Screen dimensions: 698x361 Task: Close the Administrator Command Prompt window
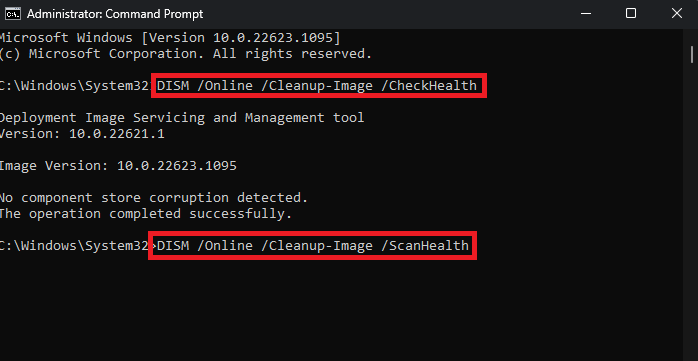click(676, 14)
